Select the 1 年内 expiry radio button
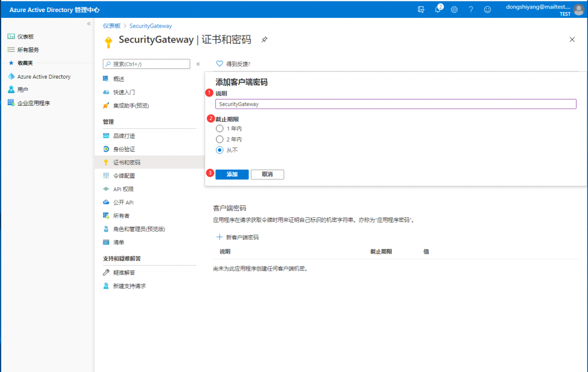 220,128
